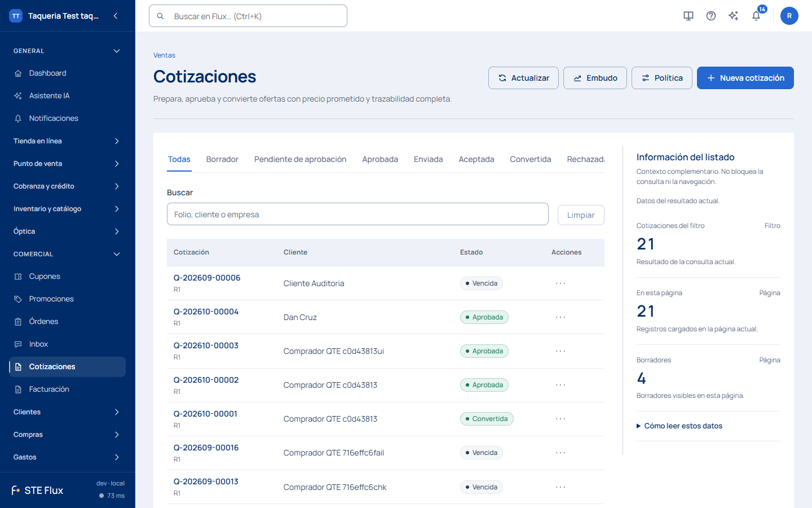Click the Limpiar button
The image size is (812, 508).
581,215
